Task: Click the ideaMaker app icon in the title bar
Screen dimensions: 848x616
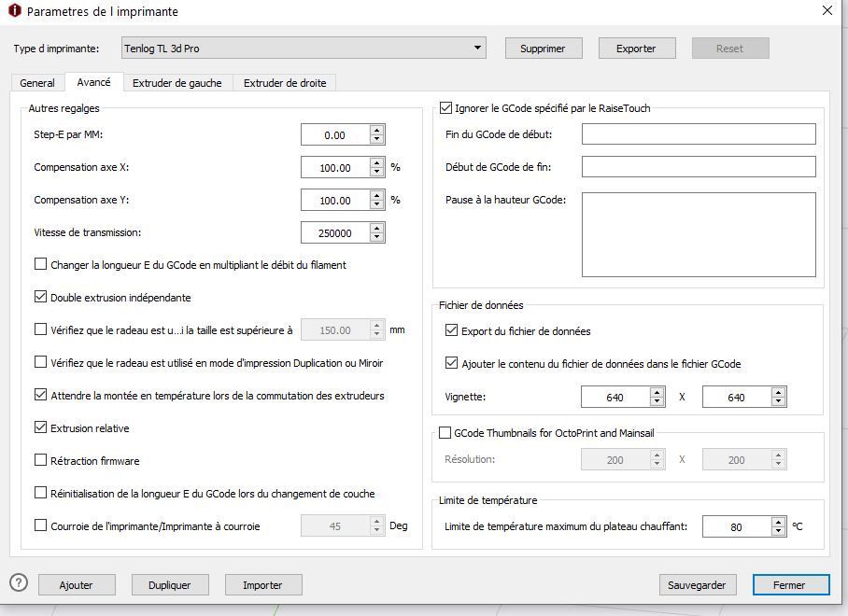Action: 15,10
